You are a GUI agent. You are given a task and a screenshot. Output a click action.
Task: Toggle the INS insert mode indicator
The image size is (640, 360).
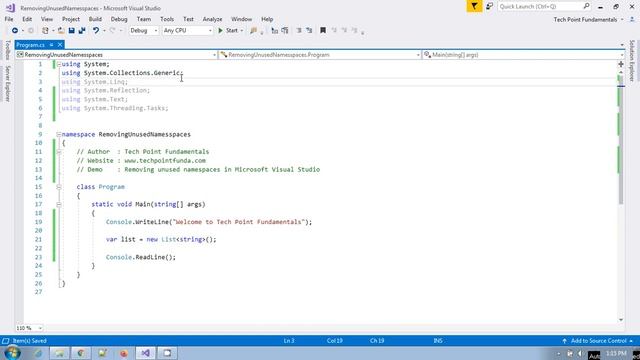[438, 340]
